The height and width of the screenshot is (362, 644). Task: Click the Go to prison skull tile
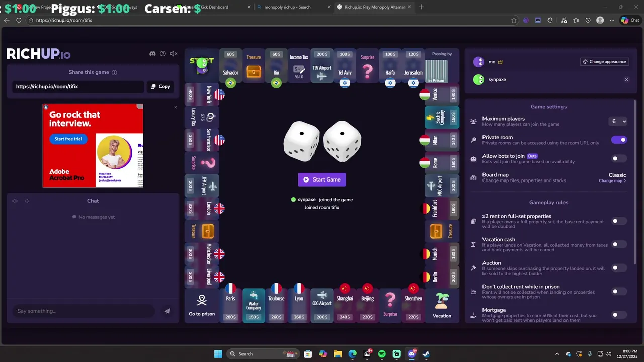(x=202, y=305)
